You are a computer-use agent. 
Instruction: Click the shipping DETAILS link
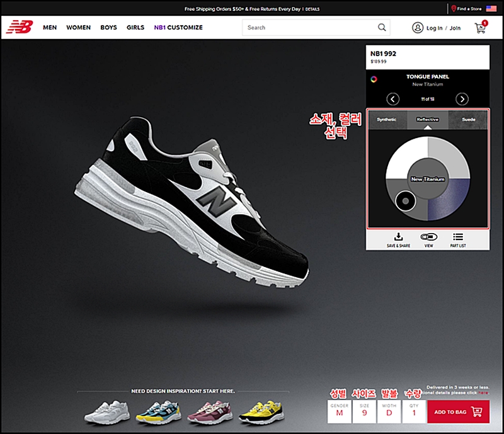click(312, 9)
